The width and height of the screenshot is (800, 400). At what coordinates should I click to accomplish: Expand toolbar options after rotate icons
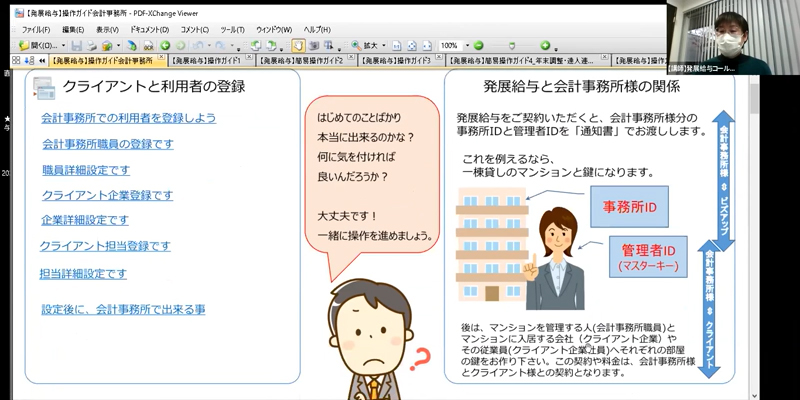point(281,49)
